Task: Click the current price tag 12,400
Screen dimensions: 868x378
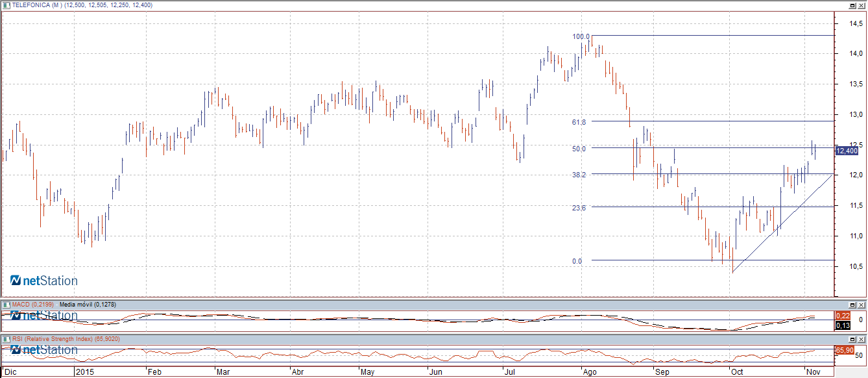Action: tap(847, 151)
